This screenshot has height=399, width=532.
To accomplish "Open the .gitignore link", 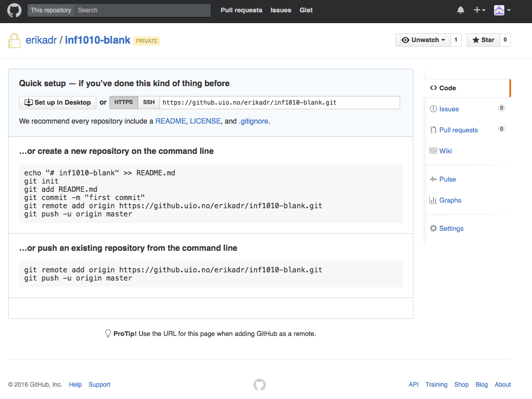I will coord(253,121).
